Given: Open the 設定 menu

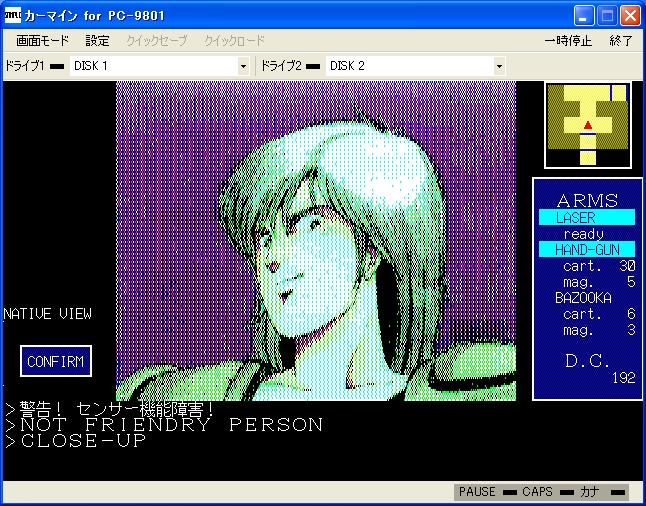Looking at the screenshot, I should click(98, 41).
